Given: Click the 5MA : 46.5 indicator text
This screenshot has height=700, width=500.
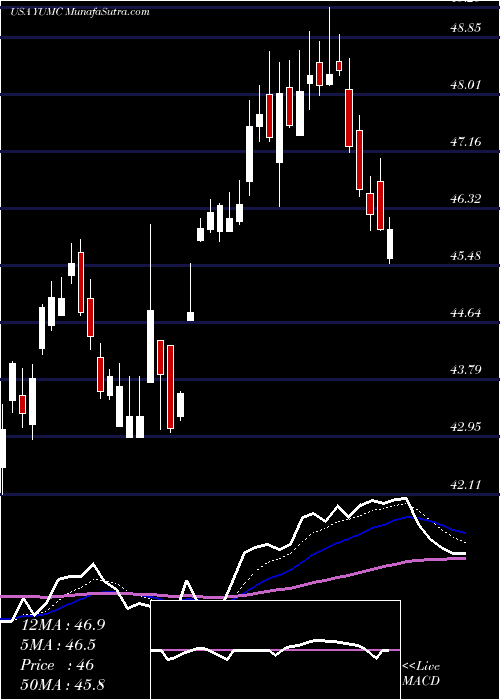Looking at the screenshot, I should point(58,645).
